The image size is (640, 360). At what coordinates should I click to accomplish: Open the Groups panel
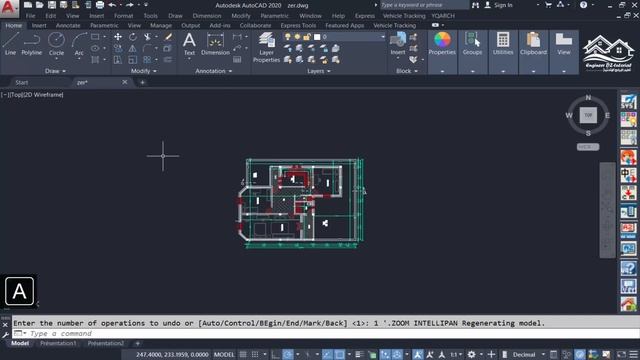click(472, 44)
